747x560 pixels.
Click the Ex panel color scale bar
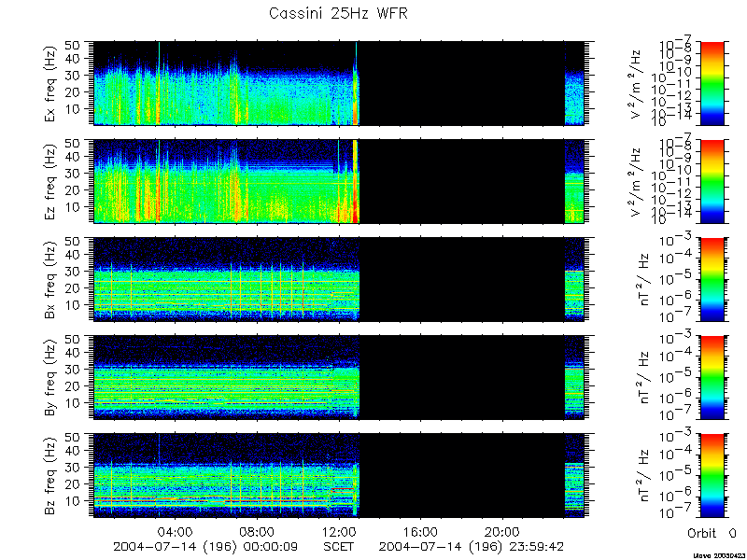712,83
